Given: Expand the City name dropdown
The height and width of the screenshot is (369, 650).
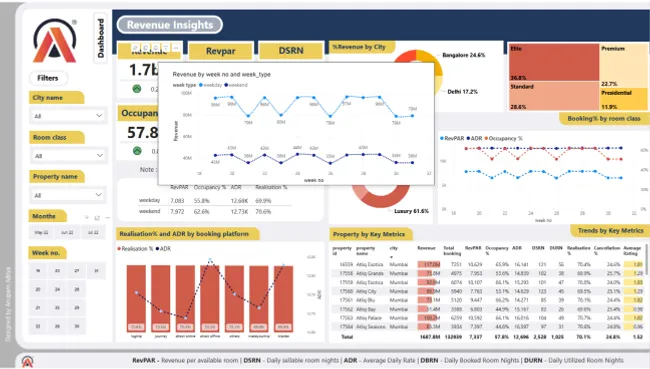Looking at the screenshot, I should pos(68,116).
